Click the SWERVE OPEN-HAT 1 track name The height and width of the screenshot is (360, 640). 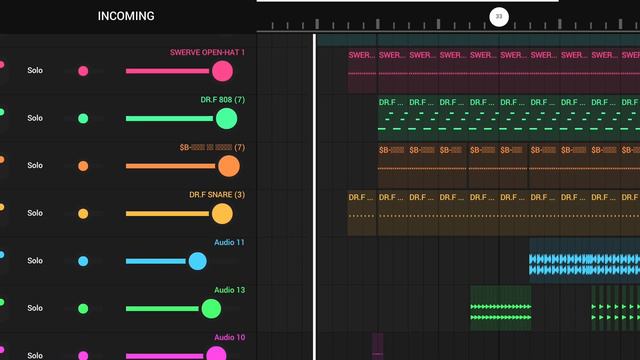click(x=207, y=52)
